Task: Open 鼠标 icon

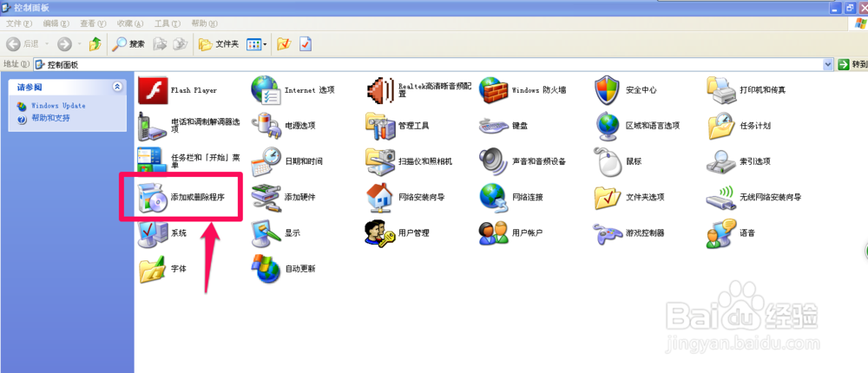Action: 608,161
